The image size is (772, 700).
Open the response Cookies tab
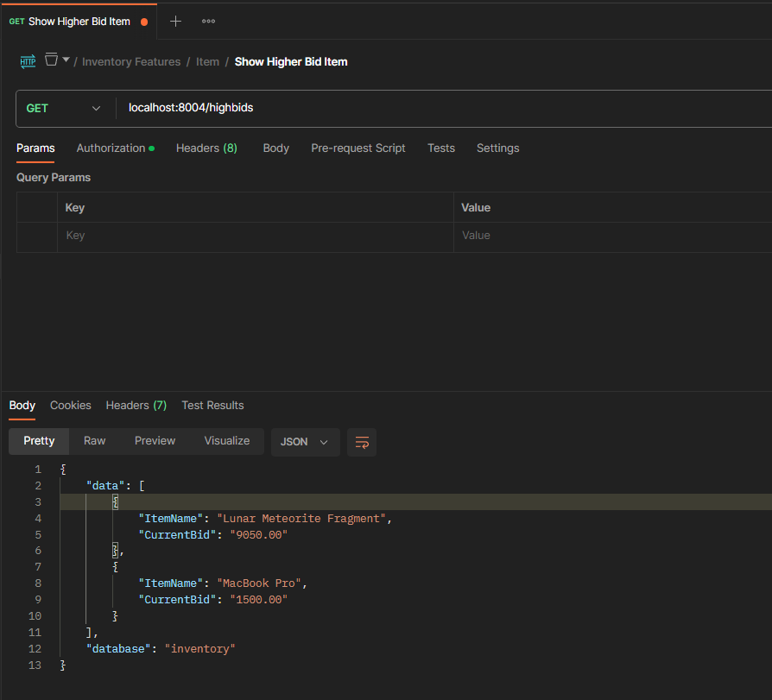click(70, 406)
